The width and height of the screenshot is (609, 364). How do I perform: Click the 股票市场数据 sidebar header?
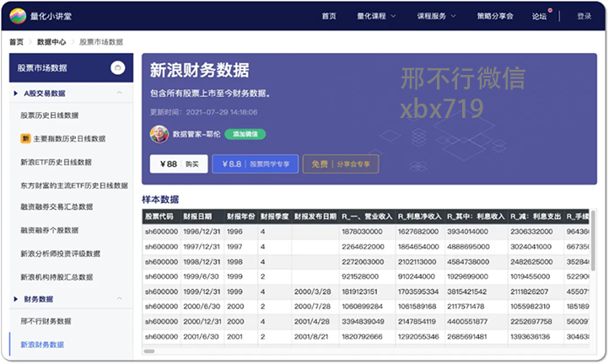(71, 68)
